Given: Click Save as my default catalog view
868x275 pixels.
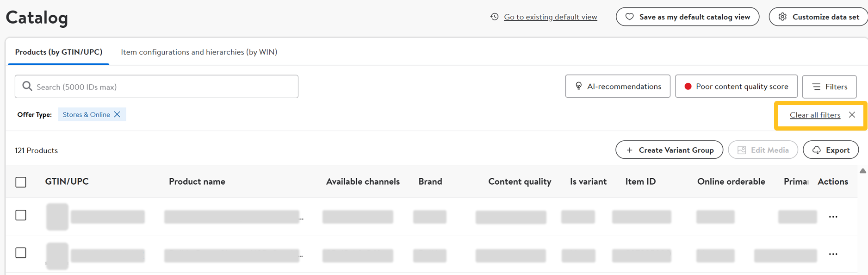Looking at the screenshot, I should click(x=688, y=17).
